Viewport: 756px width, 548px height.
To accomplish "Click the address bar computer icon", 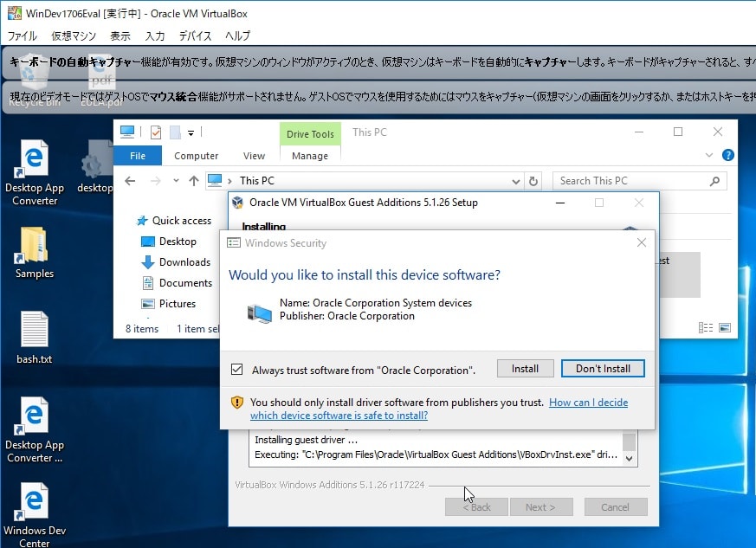I will tap(215, 180).
